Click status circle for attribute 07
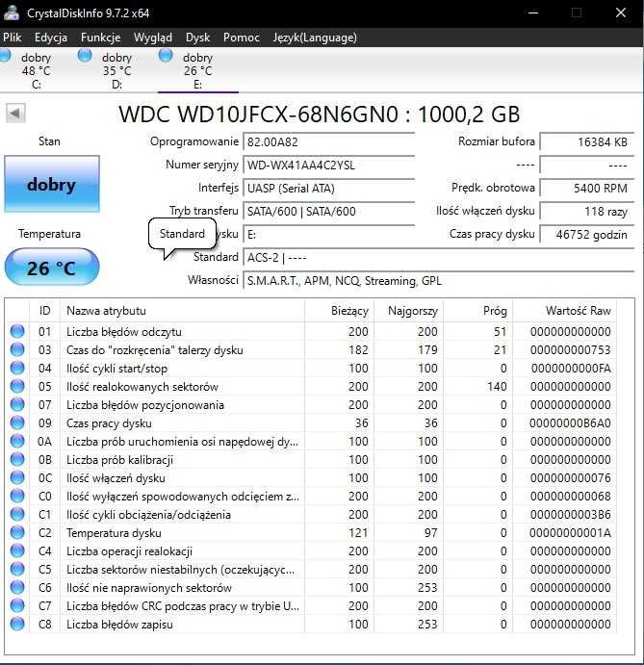This screenshot has width=644, height=665. click(17, 404)
